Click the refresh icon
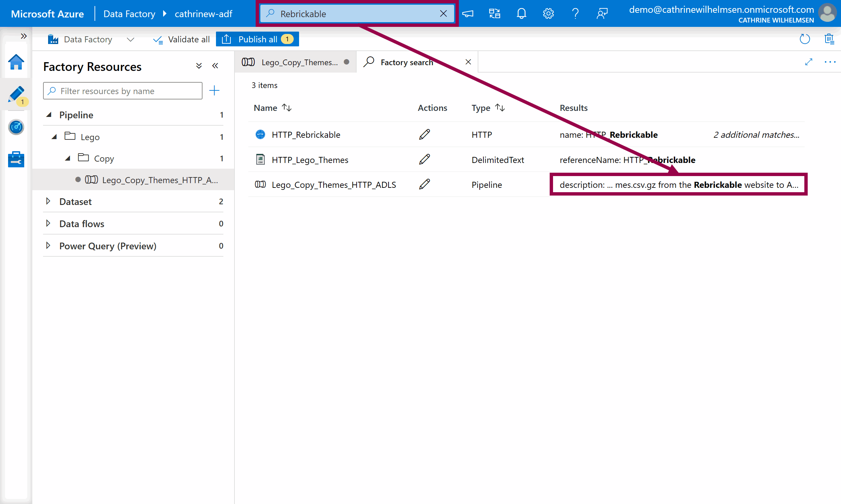841x504 pixels. tap(804, 39)
